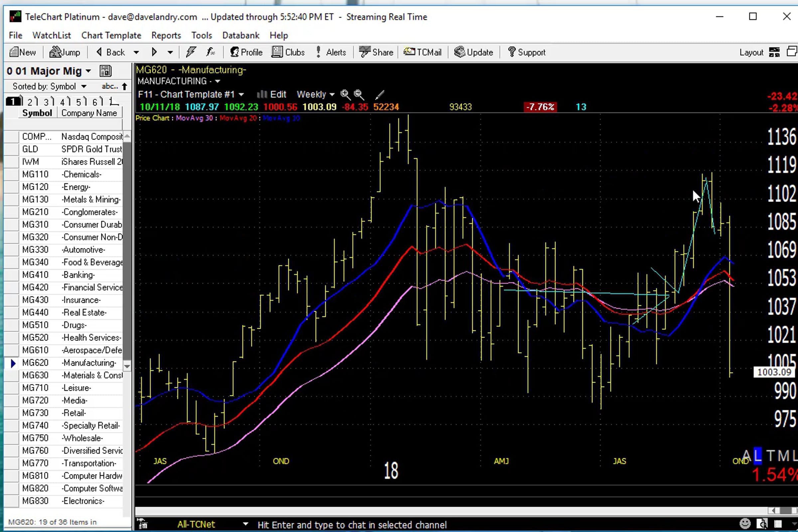Toggle the sort direction arrow
798x532 pixels.
tap(125, 86)
